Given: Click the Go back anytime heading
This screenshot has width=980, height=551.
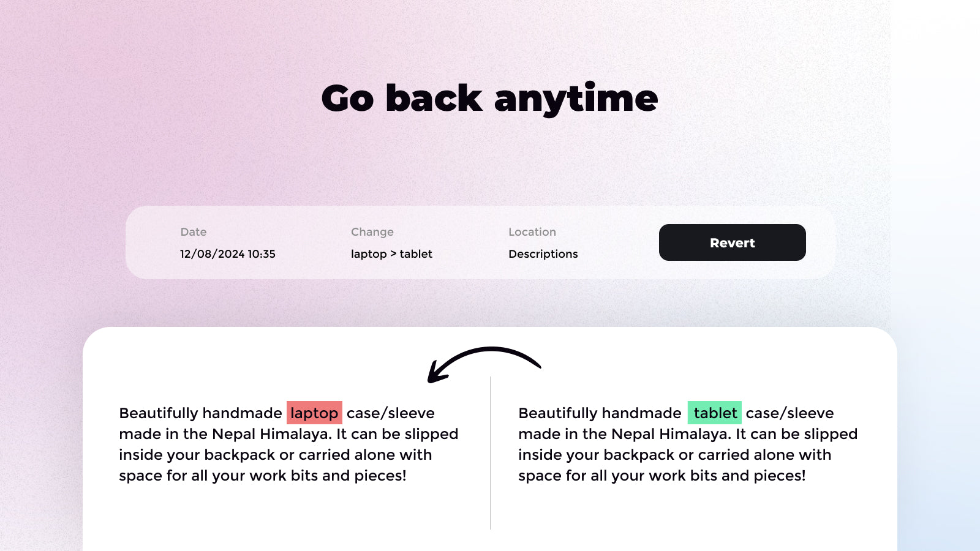Looking at the screenshot, I should tap(489, 99).
